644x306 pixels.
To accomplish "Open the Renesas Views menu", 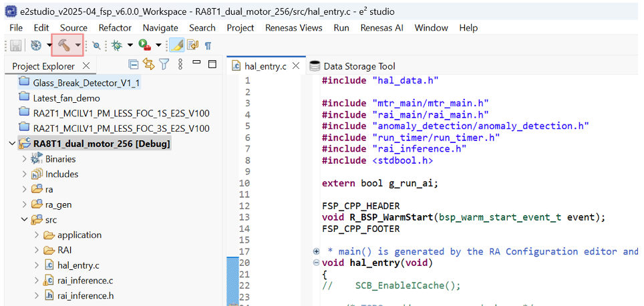I will point(293,27).
